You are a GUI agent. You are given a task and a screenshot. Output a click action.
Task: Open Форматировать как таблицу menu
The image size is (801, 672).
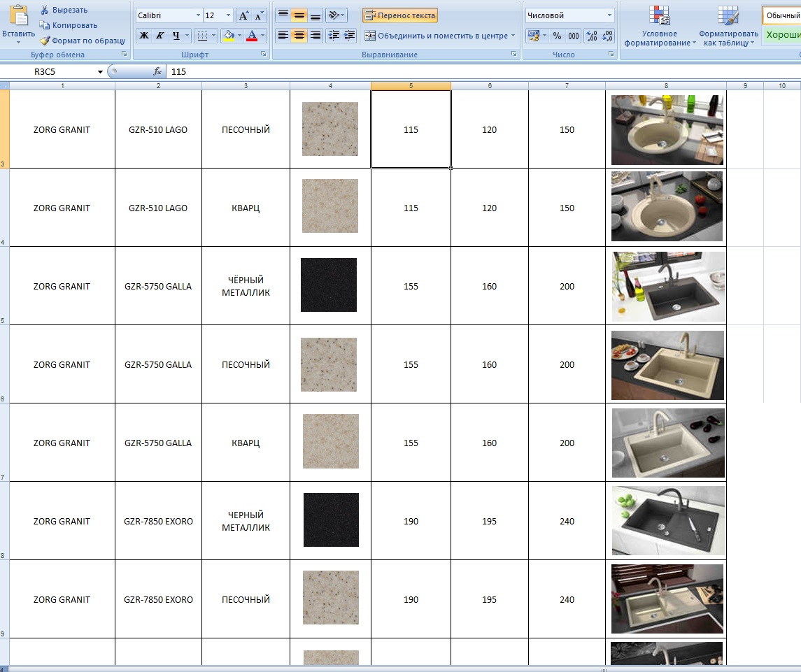(x=728, y=26)
